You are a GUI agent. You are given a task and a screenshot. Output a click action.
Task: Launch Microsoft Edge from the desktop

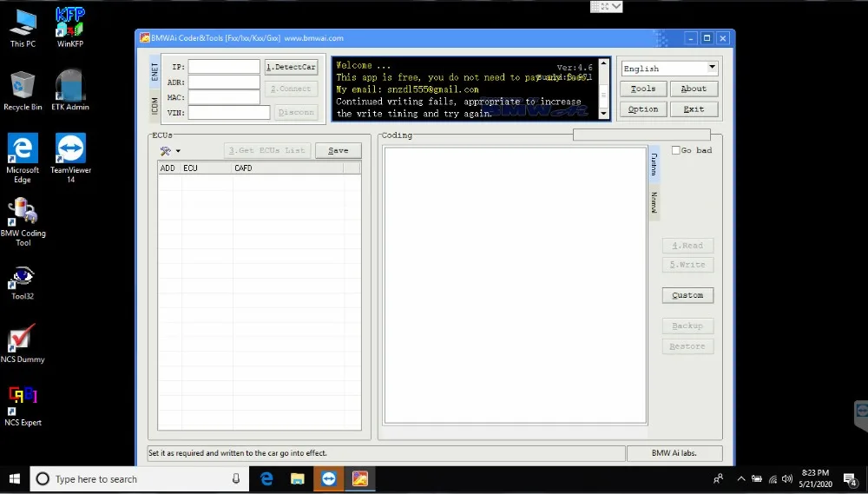point(23,158)
